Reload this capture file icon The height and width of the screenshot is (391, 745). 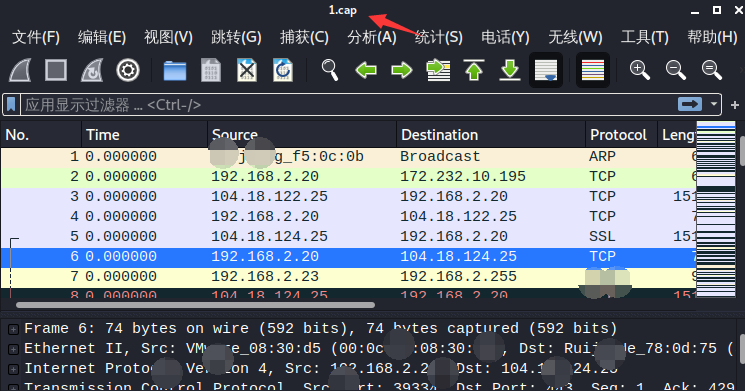[x=283, y=70]
